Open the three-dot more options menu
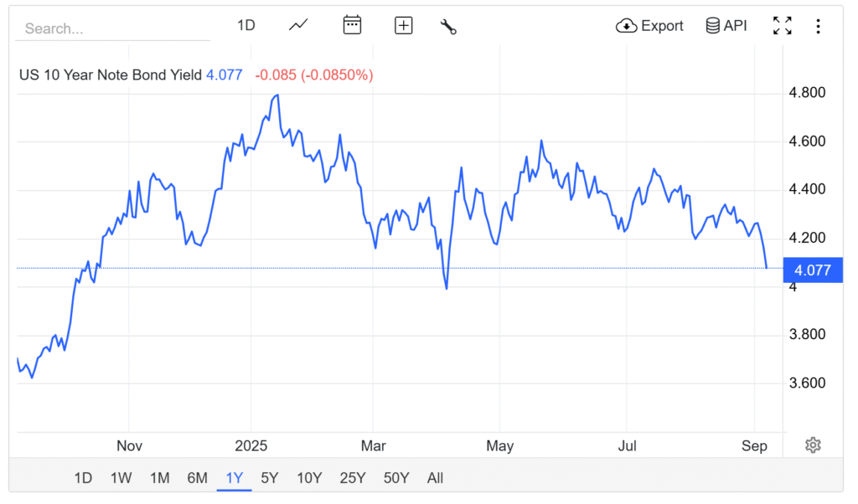The width and height of the screenshot is (858, 504). click(818, 26)
